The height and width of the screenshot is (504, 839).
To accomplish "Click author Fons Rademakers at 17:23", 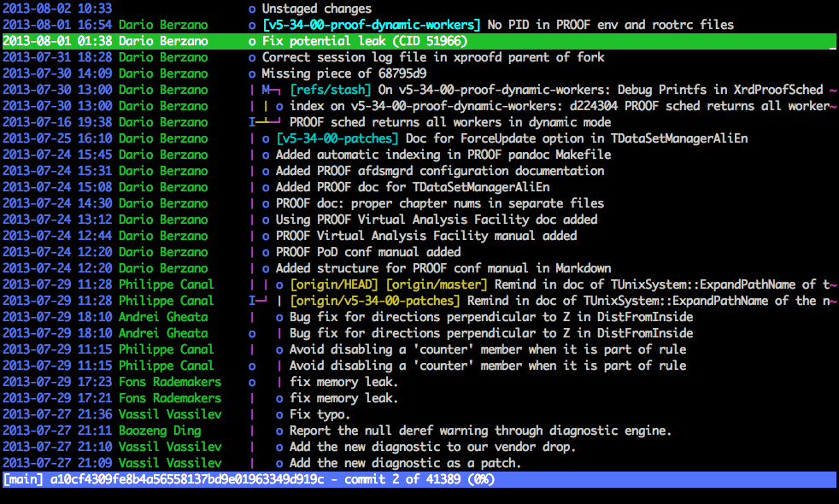I will pyautogui.click(x=169, y=382).
